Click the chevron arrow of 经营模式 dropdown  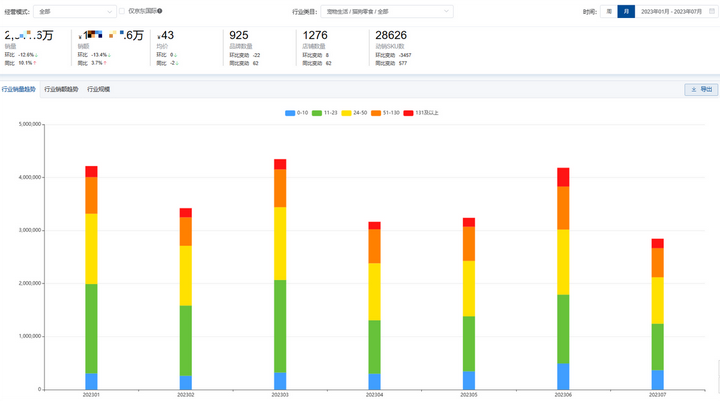[x=109, y=12]
